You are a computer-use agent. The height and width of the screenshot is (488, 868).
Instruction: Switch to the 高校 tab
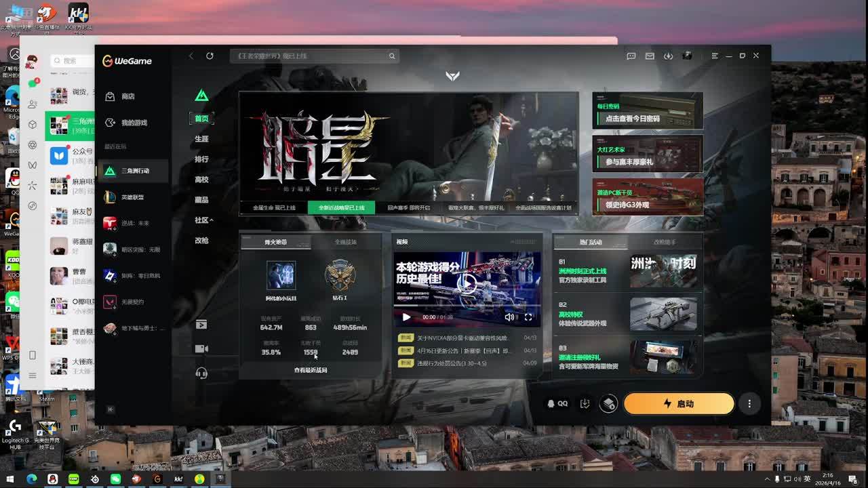pos(201,180)
